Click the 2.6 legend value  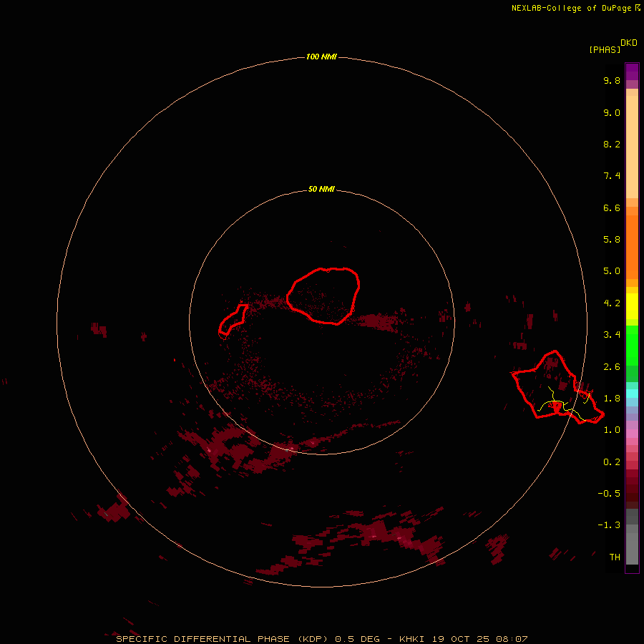point(612,367)
